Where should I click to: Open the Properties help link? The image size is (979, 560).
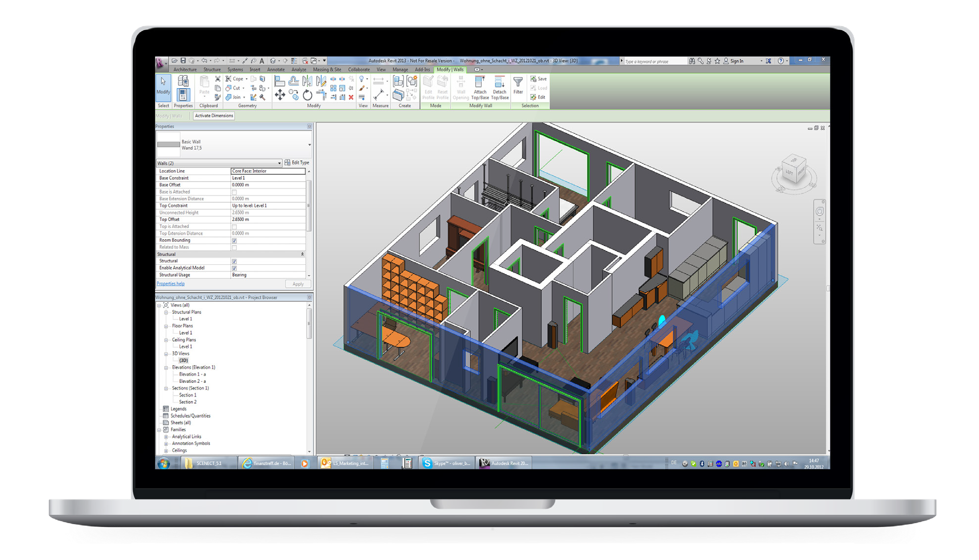(170, 284)
